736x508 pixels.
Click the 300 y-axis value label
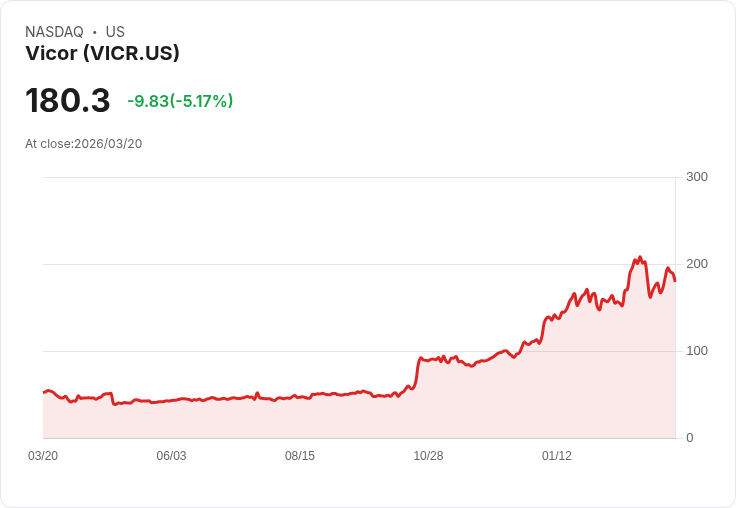(x=697, y=177)
